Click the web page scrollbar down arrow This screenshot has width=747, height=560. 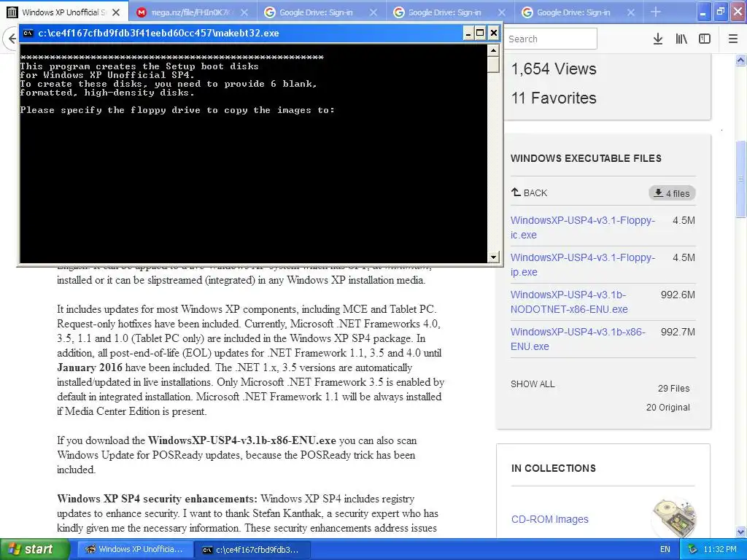point(740,532)
